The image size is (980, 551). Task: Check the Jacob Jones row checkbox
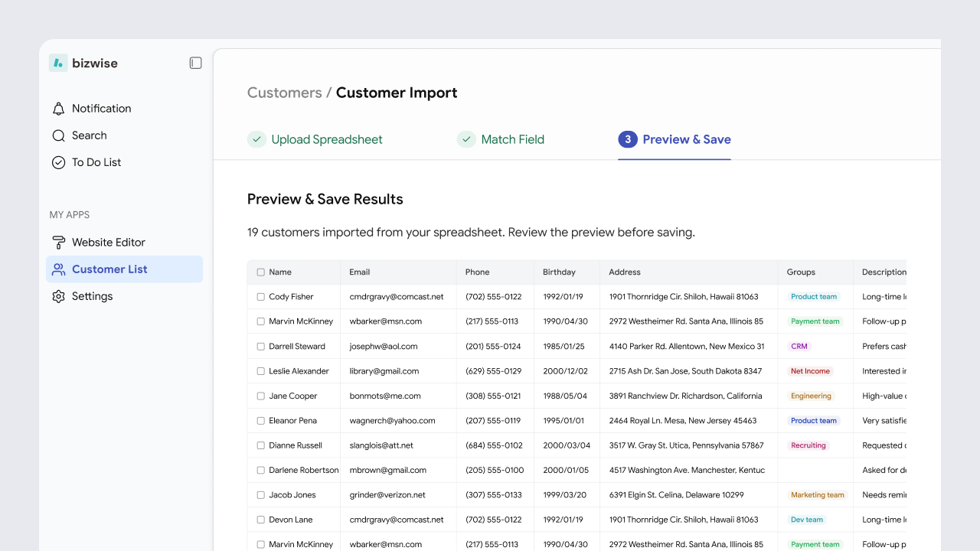tap(261, 495)
